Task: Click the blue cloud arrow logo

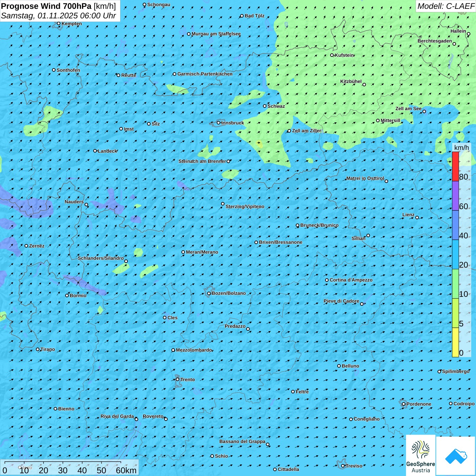Action: tap(456, 456)
